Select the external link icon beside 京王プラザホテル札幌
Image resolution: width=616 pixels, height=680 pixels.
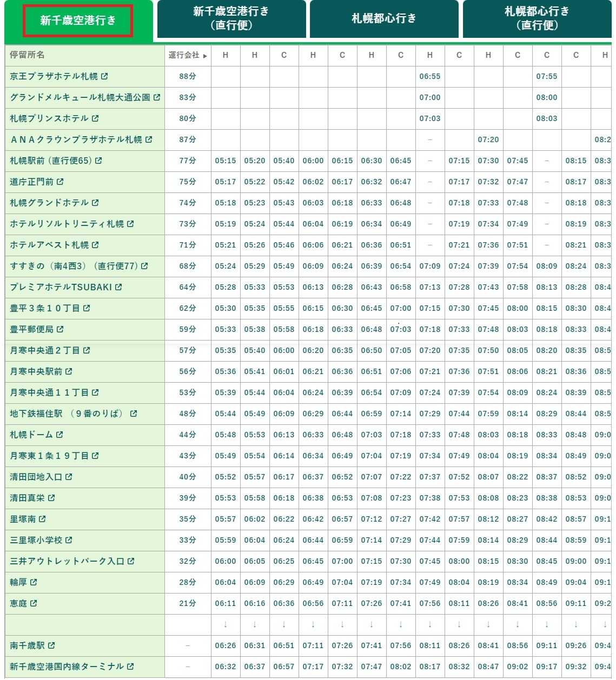tap(103, 76)
